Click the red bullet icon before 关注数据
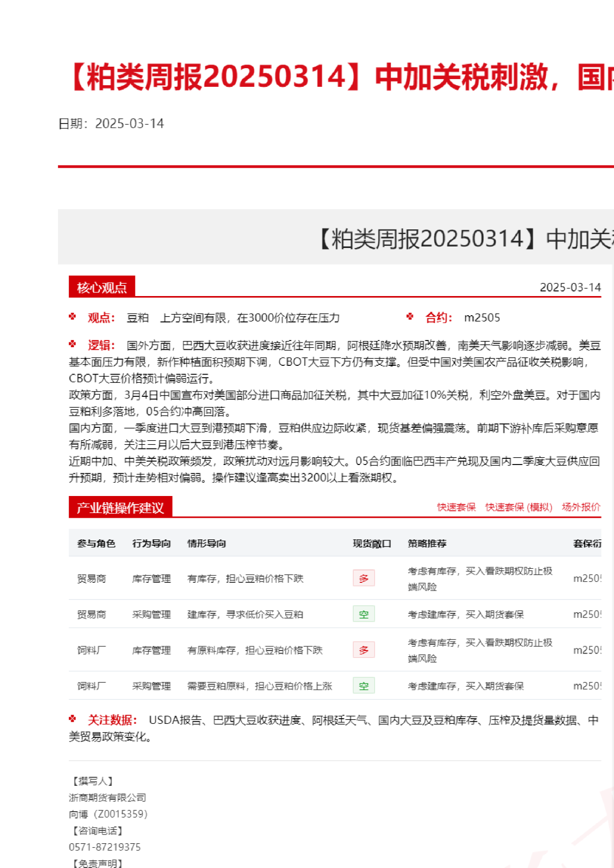 tap(72, 719)
